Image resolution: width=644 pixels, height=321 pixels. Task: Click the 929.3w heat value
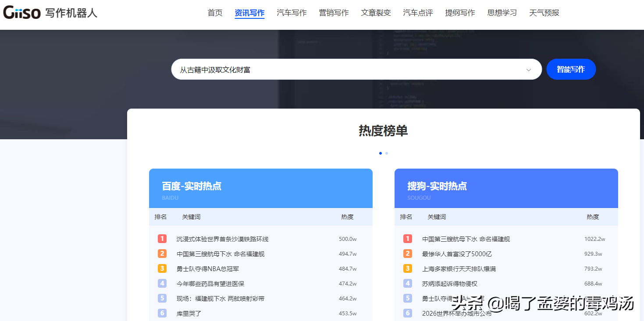click(593, 254)
